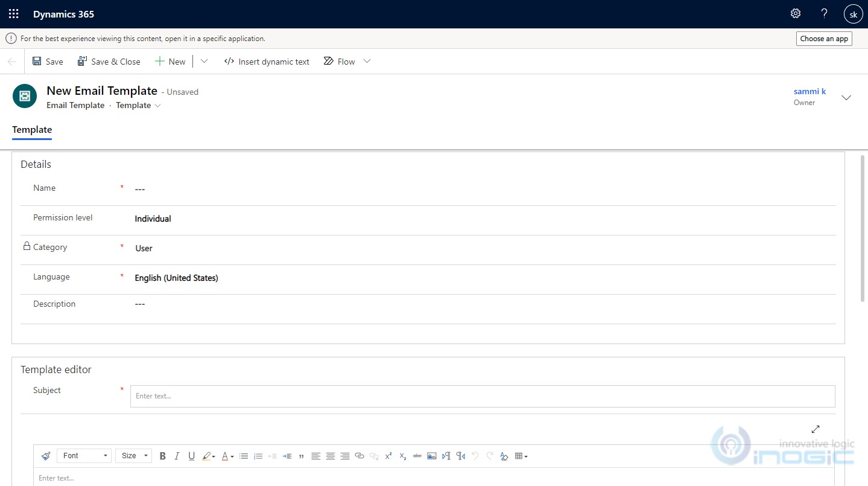Open the insert table dropdown

521,456
